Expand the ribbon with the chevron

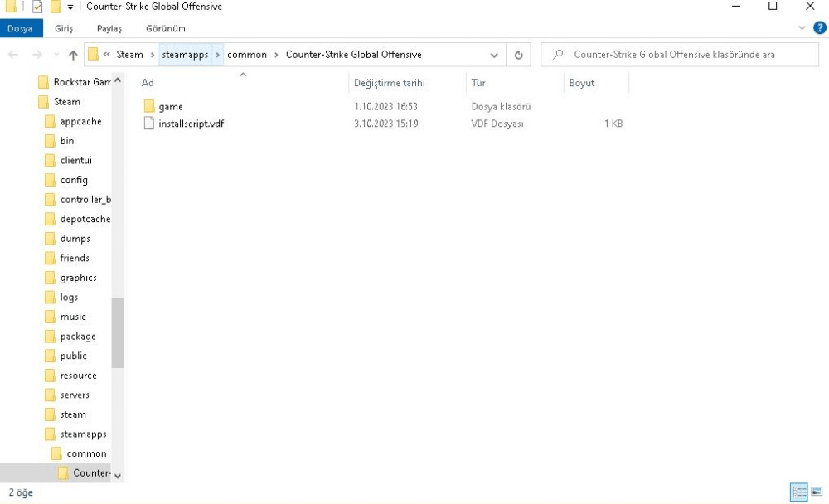tap(802, 28)
